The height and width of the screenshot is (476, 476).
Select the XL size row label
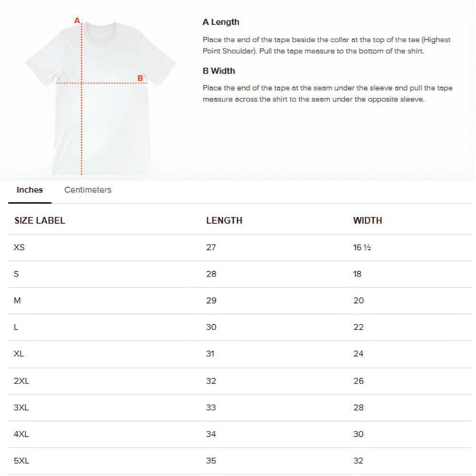tap(19, 354)
